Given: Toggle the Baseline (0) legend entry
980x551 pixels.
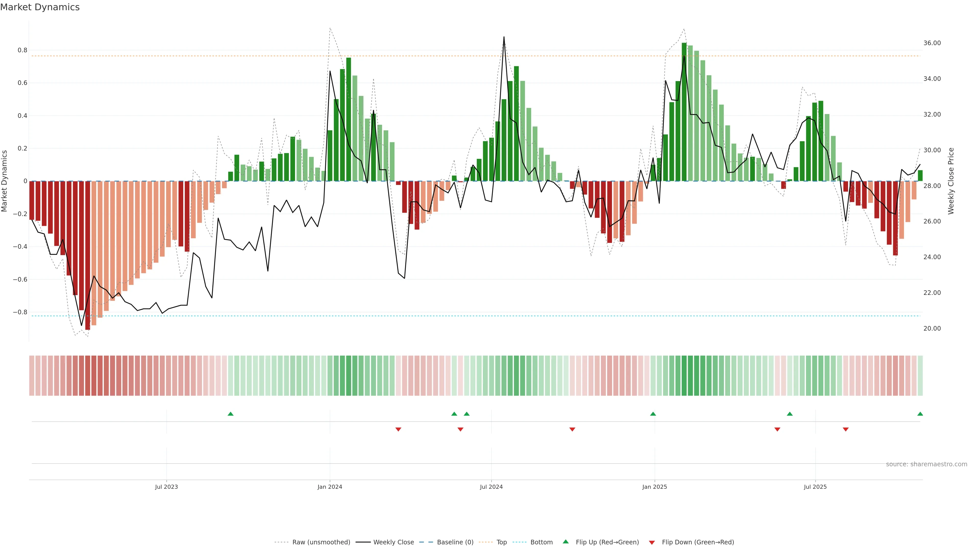Looking at the screenshot, I should pyautogui.click(x=455, y=542).
